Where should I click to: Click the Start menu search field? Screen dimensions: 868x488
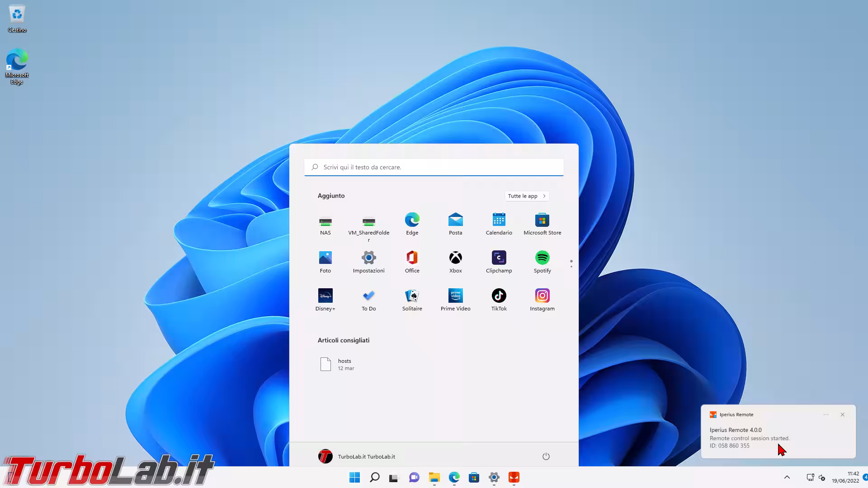[434, 167]
